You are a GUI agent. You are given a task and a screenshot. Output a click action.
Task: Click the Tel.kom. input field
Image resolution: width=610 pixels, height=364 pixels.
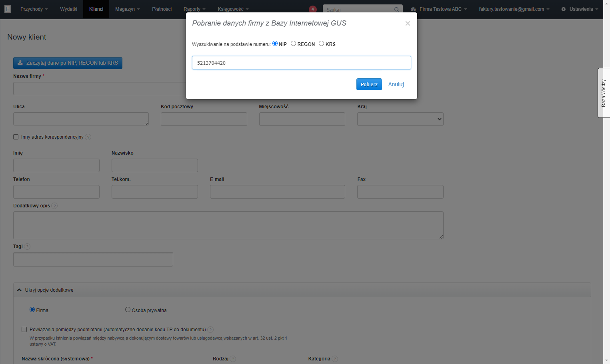point(155,192)
